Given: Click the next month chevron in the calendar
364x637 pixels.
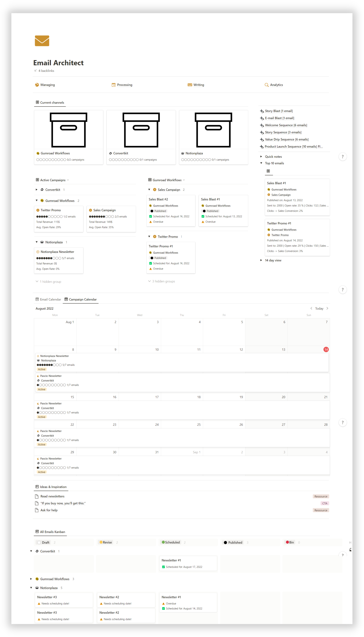Looking at the screenshot, I should pyautogui.click(x=327, y=308).
